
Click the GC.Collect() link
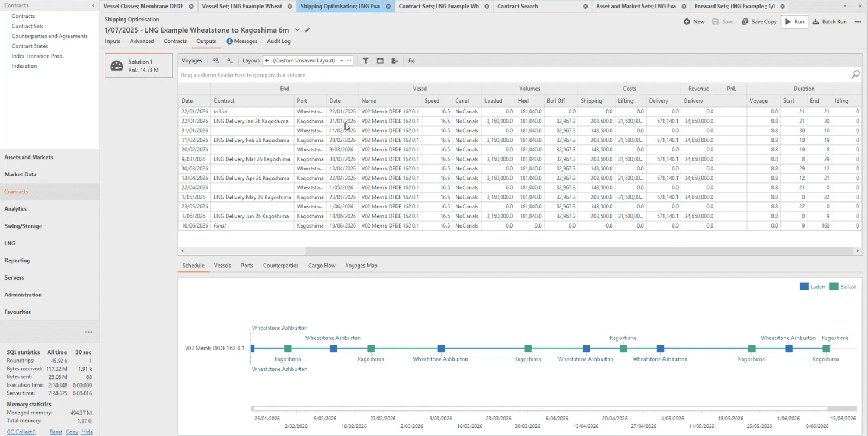[21, 432]
